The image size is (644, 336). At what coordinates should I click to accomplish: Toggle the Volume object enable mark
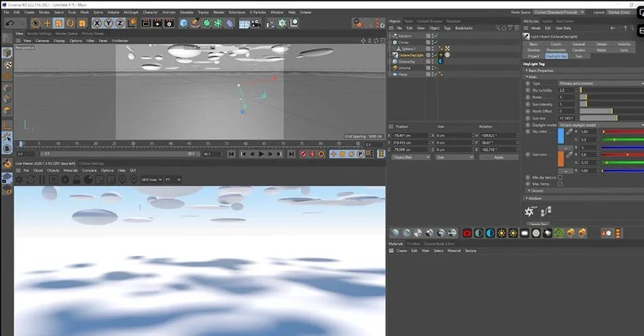click(435, 68)
